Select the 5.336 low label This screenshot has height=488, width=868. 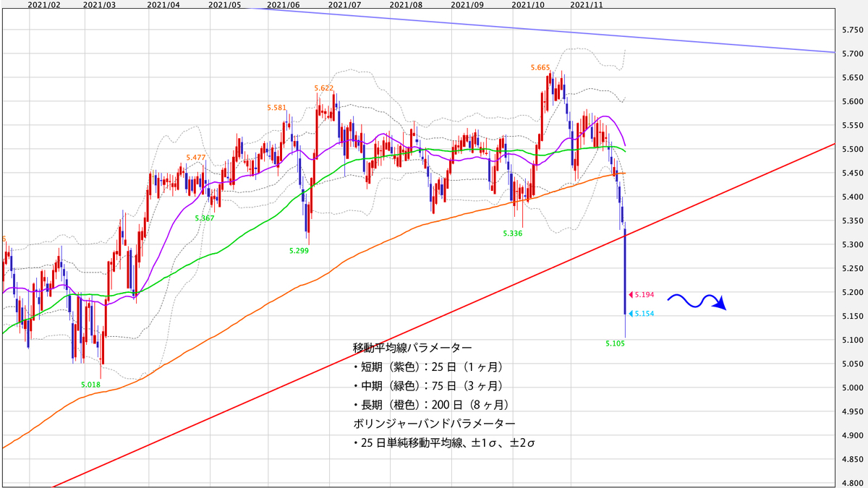coord(513,234)
